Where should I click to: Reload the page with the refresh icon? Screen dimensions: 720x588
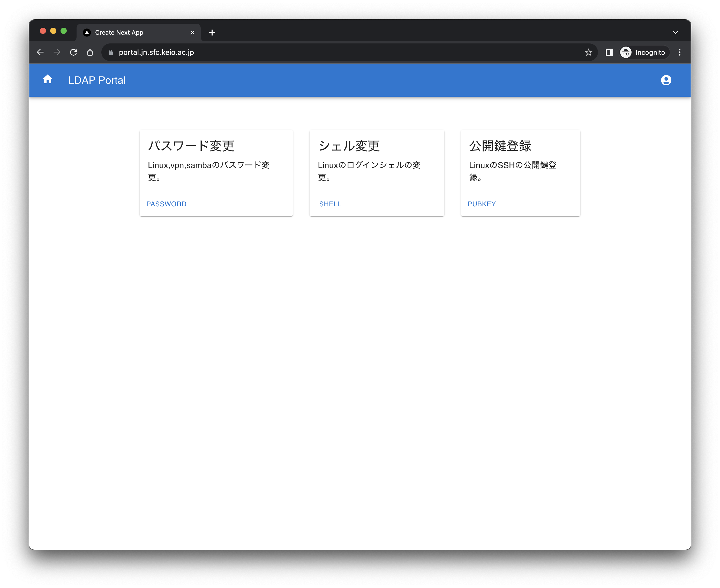73,52
